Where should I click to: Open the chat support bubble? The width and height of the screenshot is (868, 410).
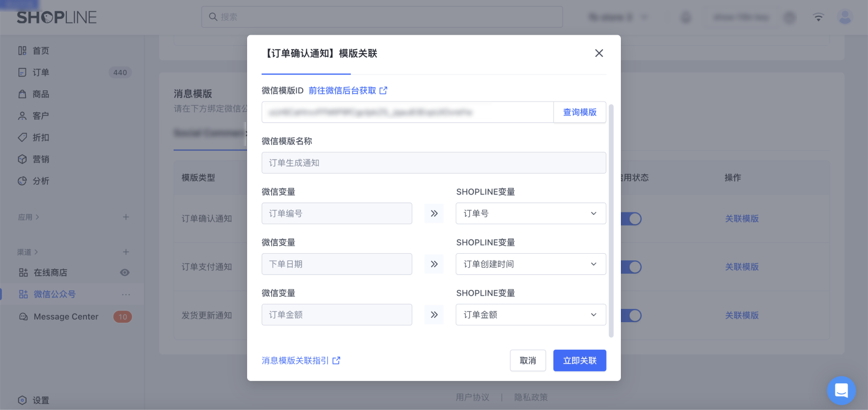click(x=841, y=391)
